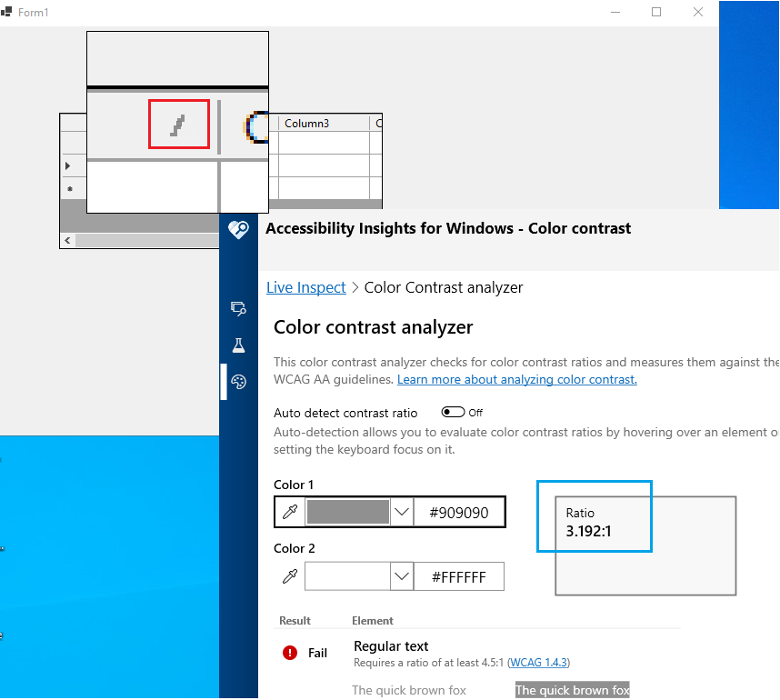
Task: Open the WCAG 1.4.3 link
Action: [x=538, y=662]
